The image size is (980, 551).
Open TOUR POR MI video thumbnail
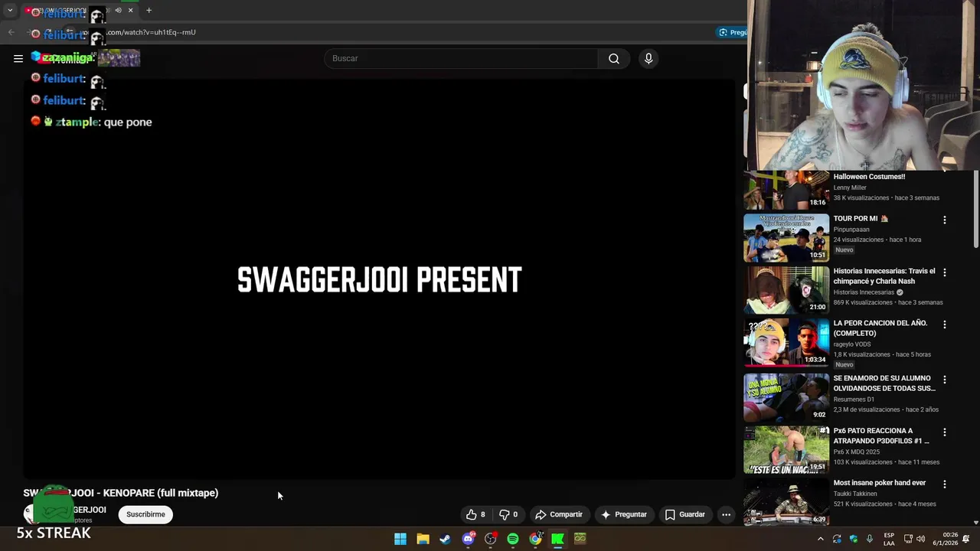(786, 237)
